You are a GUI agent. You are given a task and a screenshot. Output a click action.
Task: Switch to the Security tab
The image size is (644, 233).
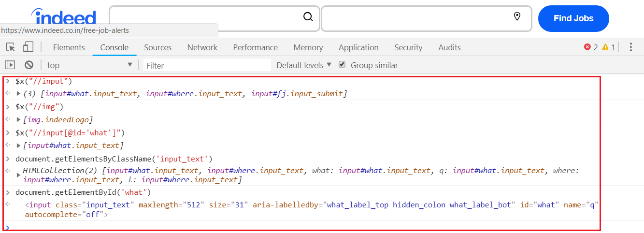tap(408, 47)
